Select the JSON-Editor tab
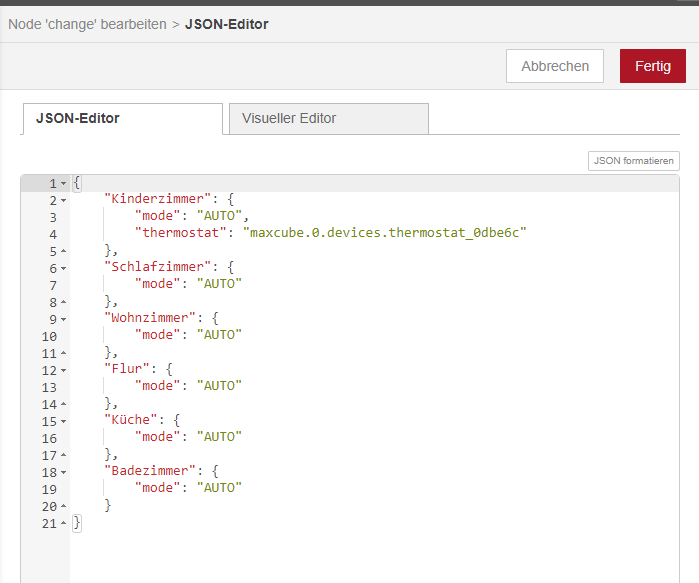 [x=123, y=119]
